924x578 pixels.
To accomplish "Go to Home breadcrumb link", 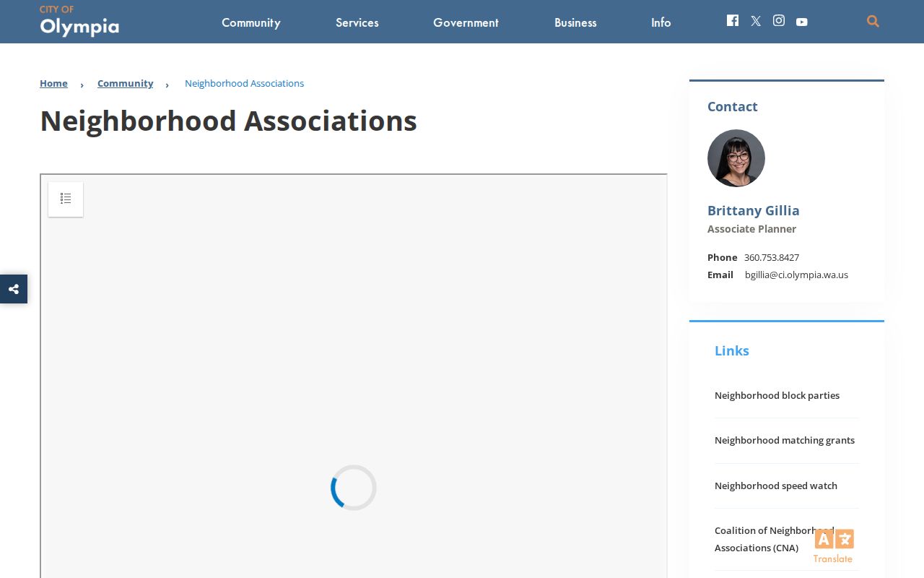I will (x=53, y=83).
